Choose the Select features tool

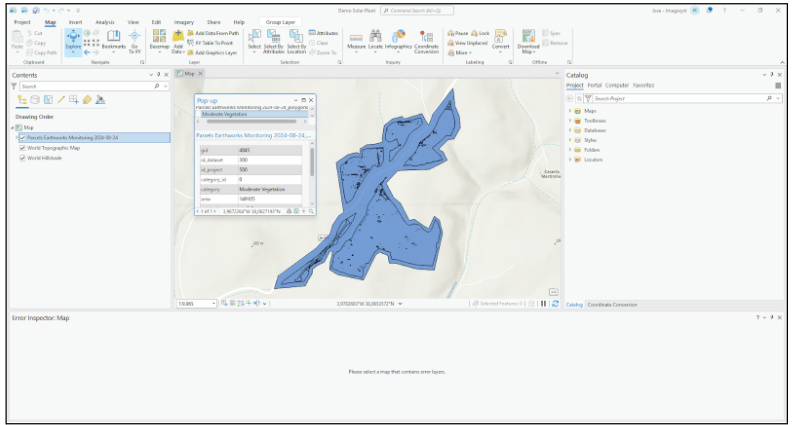pos(254,41)
